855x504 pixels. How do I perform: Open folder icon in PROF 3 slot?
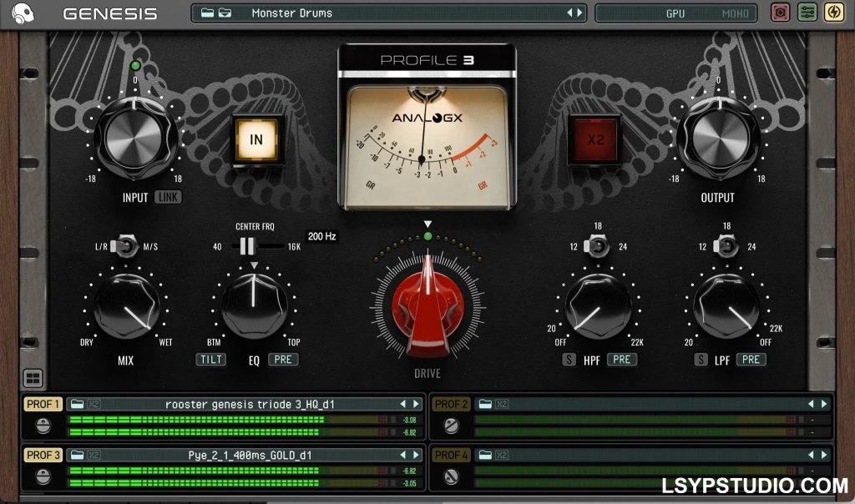78,455
